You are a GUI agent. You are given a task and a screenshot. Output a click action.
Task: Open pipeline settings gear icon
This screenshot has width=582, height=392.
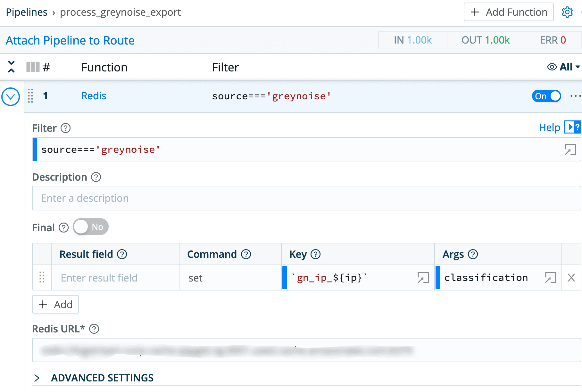[567, 12]
